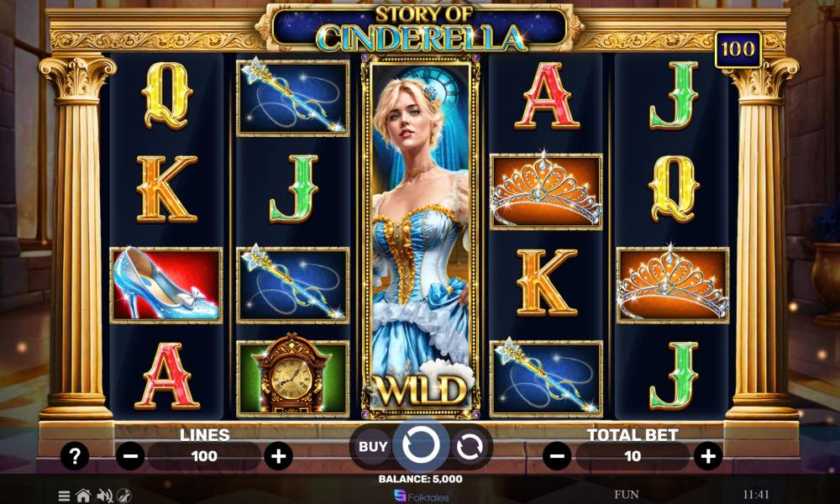
Task: Increase the number of lines
Action: click(278, 456)
